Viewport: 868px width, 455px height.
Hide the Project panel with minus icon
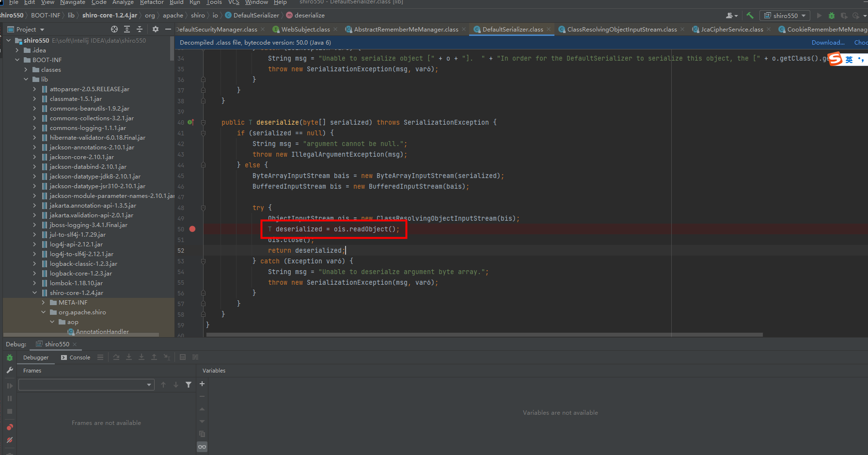click(x=168, y=29)
